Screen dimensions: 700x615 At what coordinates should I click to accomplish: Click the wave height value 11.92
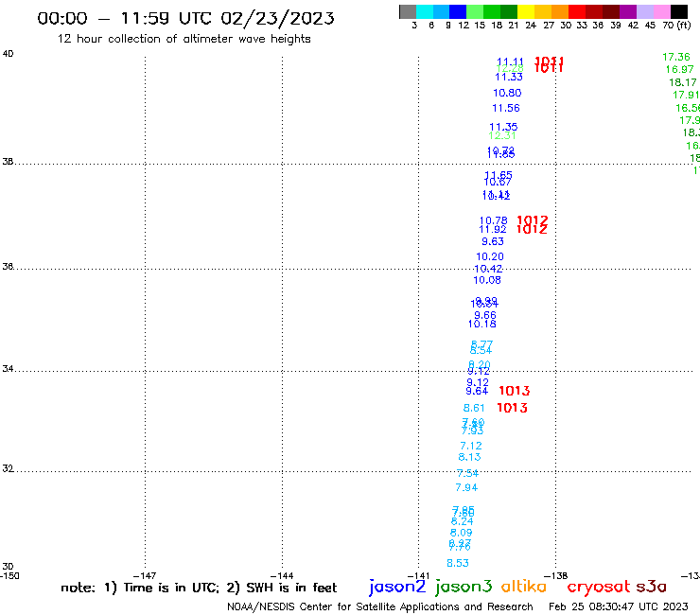pos(493,230)
